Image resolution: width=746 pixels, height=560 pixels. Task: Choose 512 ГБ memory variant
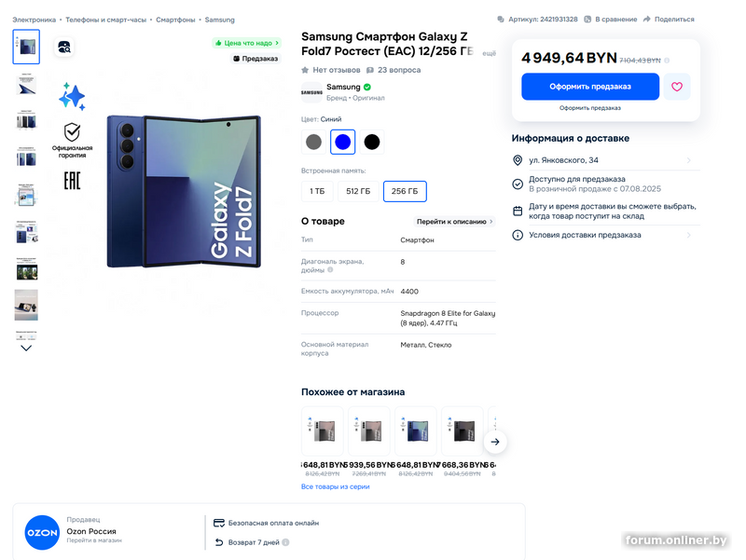click(358, 192)
